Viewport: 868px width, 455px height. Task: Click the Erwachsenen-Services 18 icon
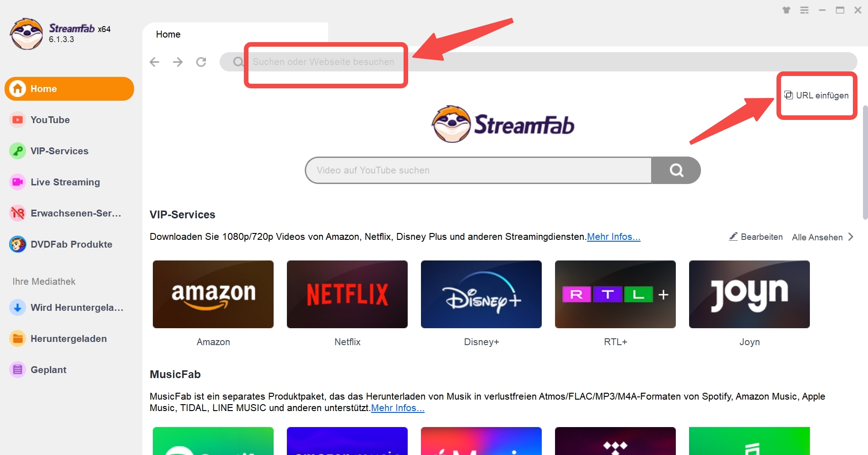[x=18, y=213]
